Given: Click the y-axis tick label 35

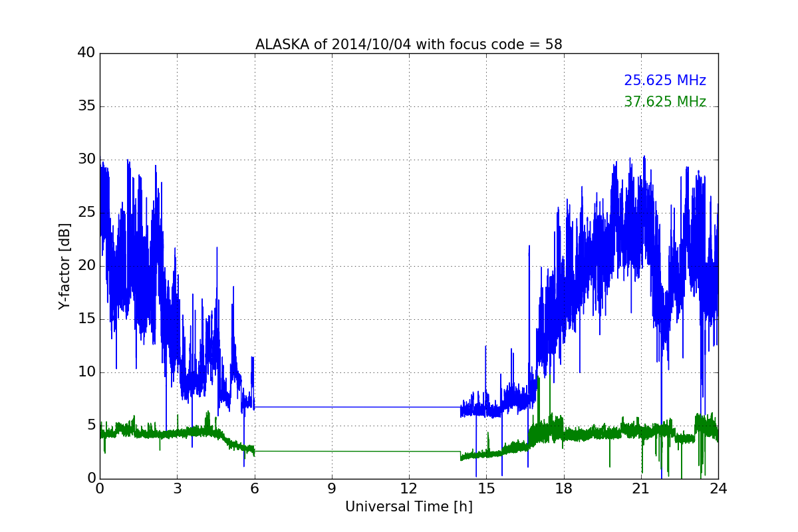Looking at the screenshot, I should (x=86, y=106).
